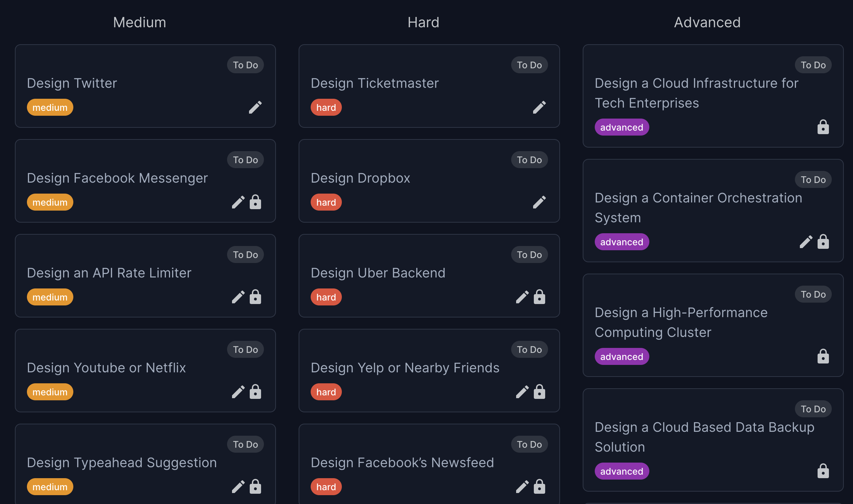
Task: Open the To Do status on Design Twitter
Action: click(x=245, y=64)
